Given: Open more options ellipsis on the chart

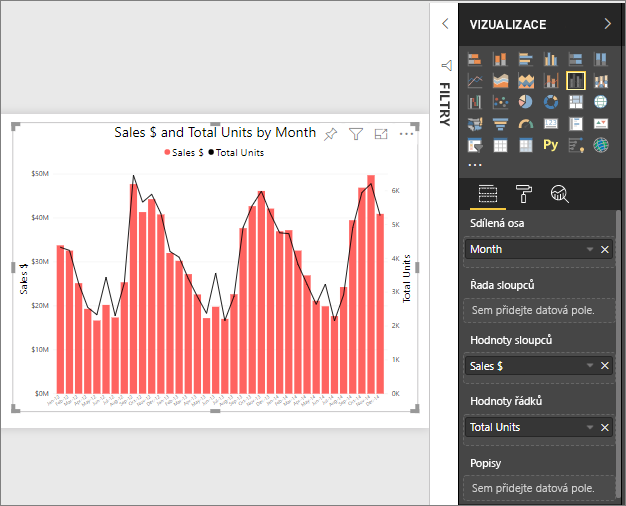Looking at the screenshot, I should [x=406, y=134].
